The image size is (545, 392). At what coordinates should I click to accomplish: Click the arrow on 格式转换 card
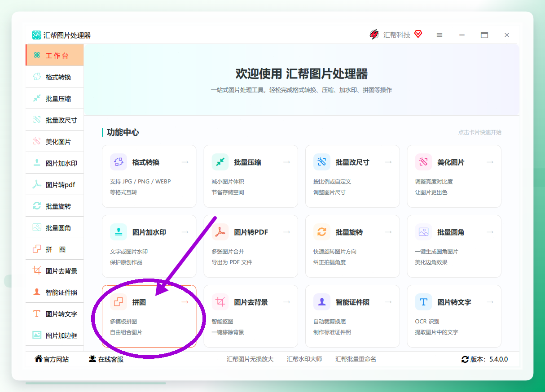(x=185, y=162)
